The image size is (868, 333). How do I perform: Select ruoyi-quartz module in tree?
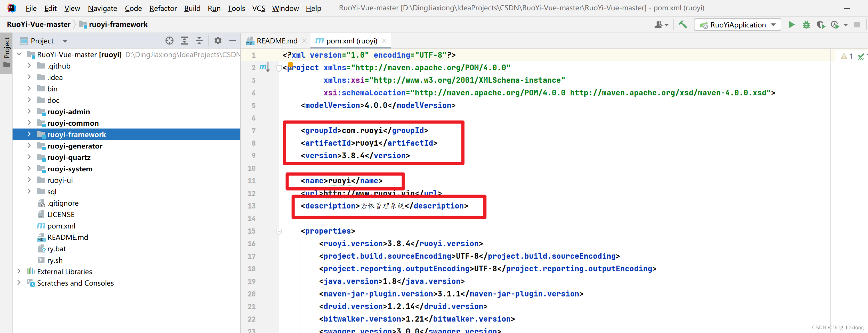(69, 158)
